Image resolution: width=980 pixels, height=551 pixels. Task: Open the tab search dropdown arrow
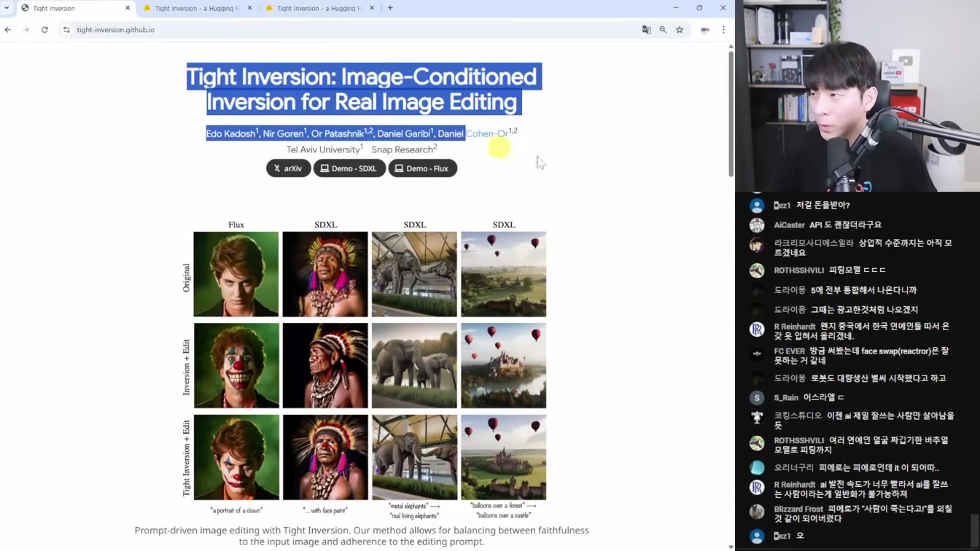(7, 8)
